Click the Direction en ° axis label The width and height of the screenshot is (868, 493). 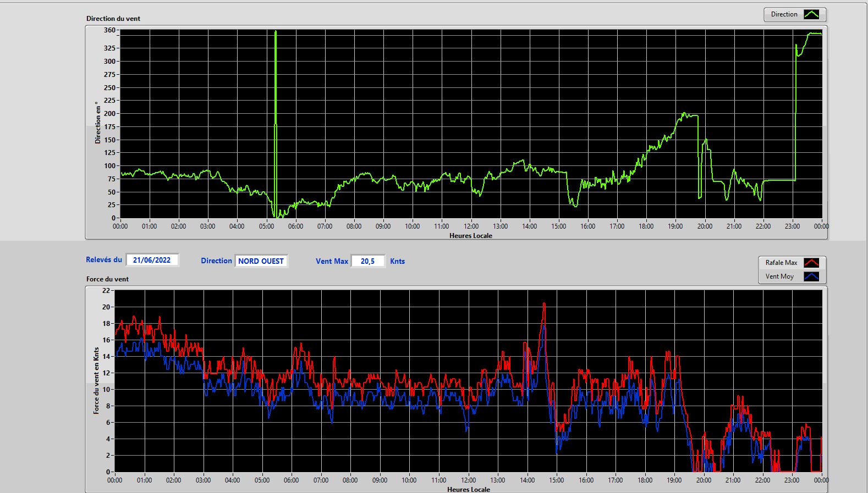click(98, 123)
